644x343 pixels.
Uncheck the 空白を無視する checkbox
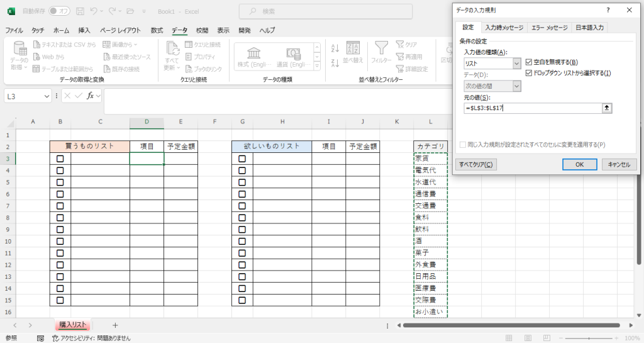(x=529, y=62)
